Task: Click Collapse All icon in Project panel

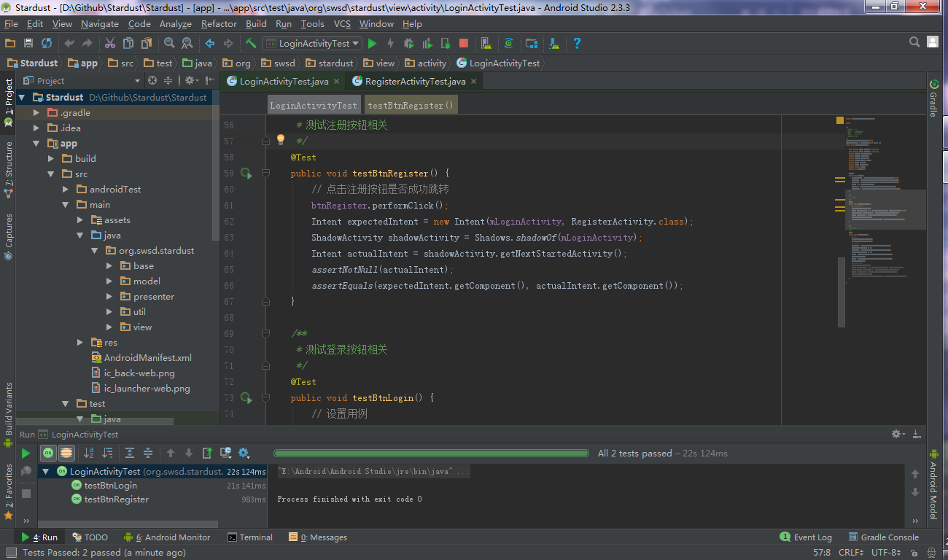Action: [168, 81]
